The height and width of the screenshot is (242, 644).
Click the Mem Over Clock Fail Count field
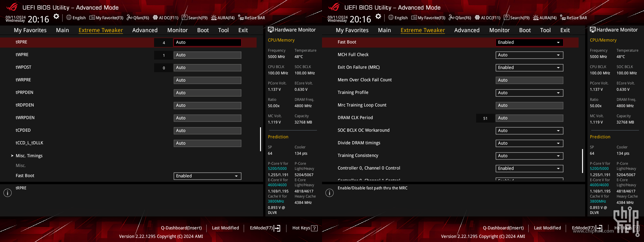(530, 80)
